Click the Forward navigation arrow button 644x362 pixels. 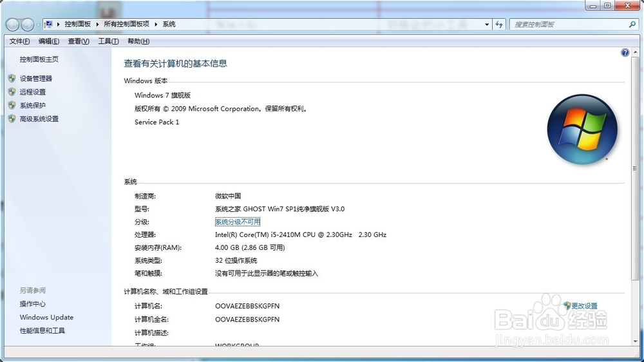[x=28, y=25]
